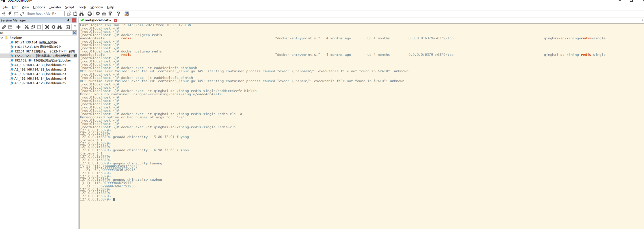Image resolution: width=644 pixels, height=229 pixels.
Task: Open the Transfer menu
Action: [55, 7]
